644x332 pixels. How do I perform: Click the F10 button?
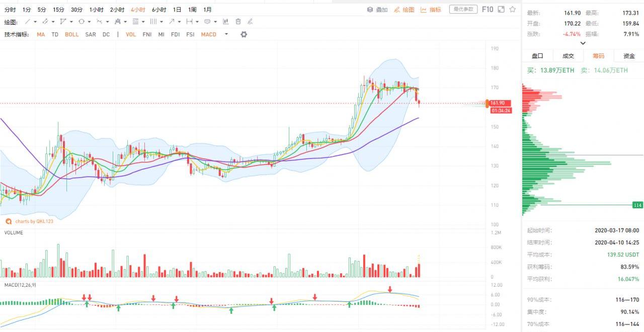point(488,9)
